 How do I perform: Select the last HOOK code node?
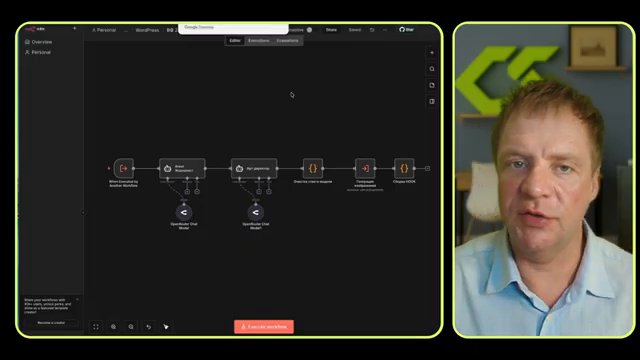(404, 168)
